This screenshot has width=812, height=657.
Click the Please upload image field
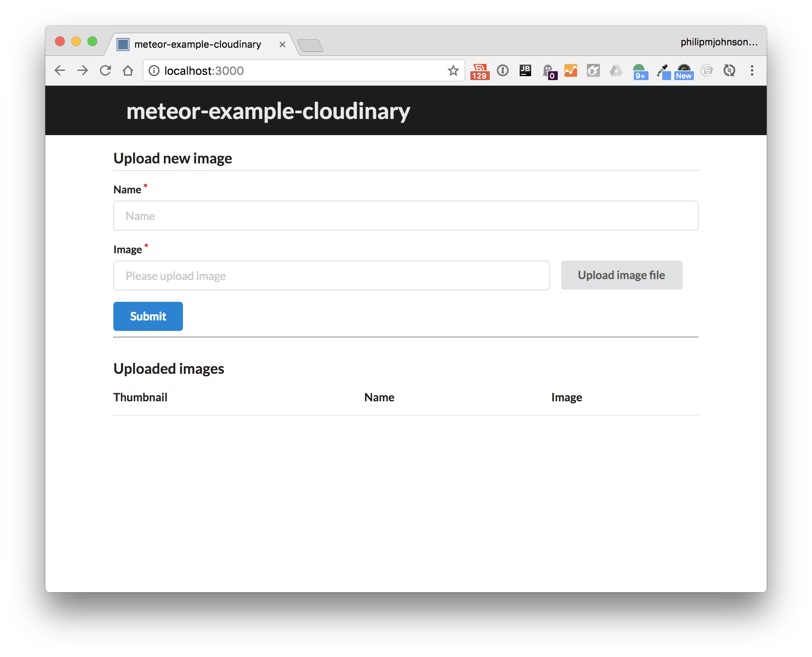[x=331, y=276]
